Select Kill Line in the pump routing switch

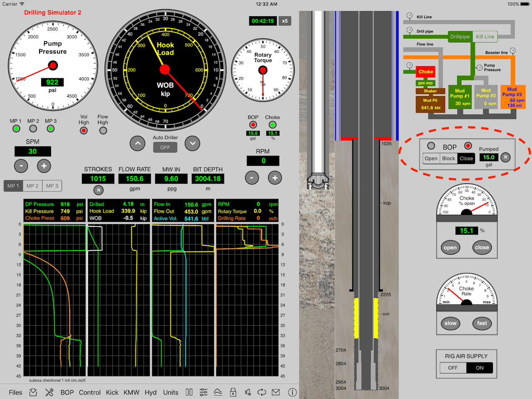coord(485,37)
